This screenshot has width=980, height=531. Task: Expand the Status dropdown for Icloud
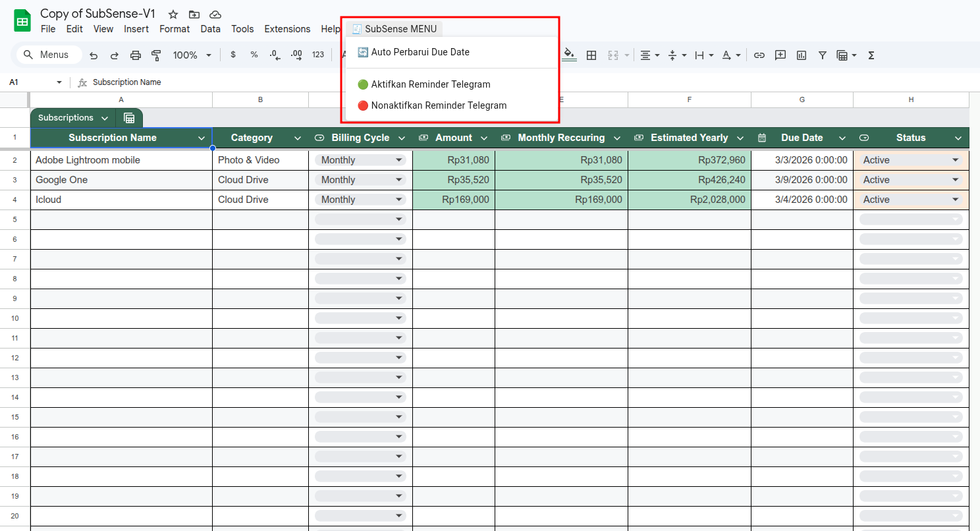(955, 200)
